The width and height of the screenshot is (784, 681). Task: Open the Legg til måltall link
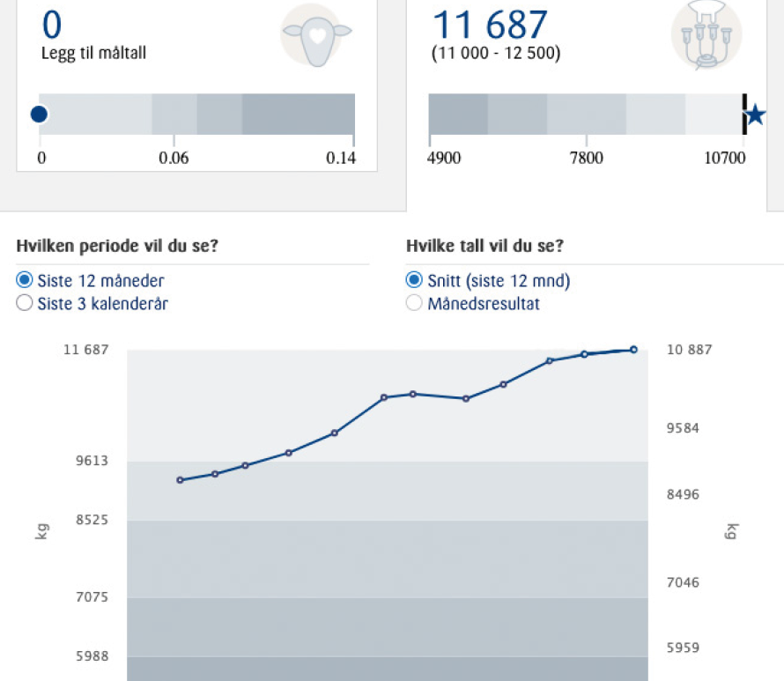point(93,54)
